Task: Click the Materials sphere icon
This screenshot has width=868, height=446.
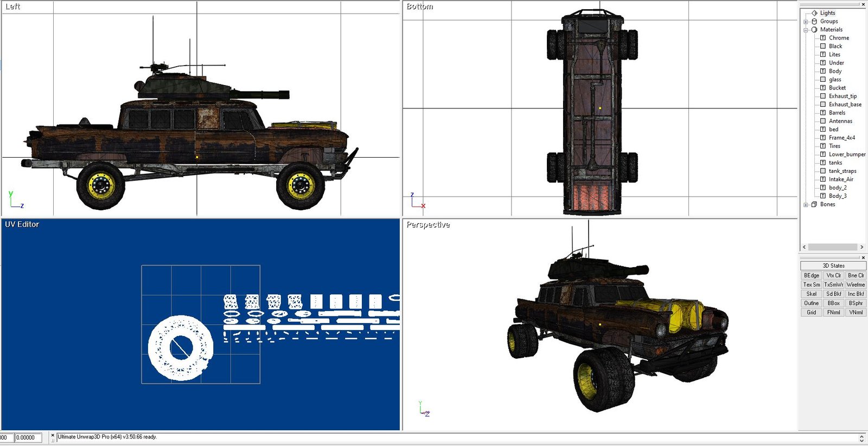Action: (814, 30)
